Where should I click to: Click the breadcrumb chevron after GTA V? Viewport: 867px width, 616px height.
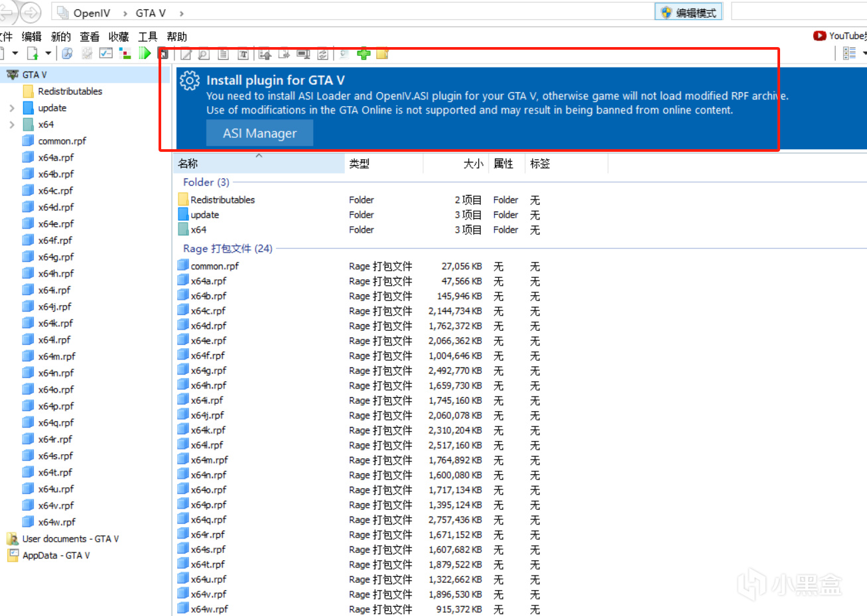(181, 13)
